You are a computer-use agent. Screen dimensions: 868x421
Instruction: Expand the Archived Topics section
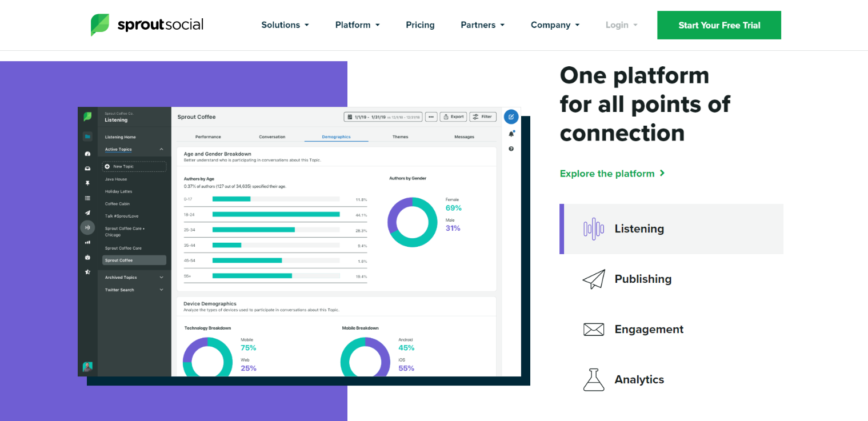click(x=161, y=278)
